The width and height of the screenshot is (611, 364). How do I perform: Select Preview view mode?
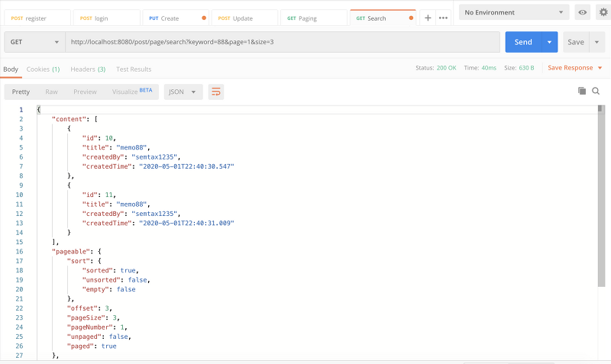click(x=85, y=92)
